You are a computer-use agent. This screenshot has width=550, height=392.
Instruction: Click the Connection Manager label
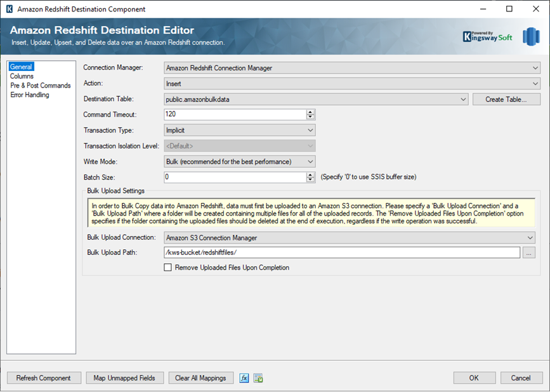[x=113, y=68]
